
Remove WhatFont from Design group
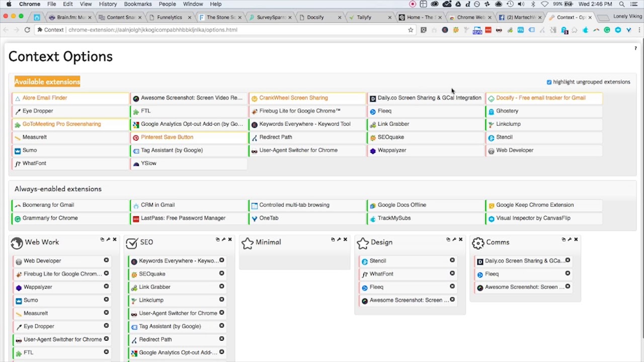pyautogui.click(x=452, y=274)
